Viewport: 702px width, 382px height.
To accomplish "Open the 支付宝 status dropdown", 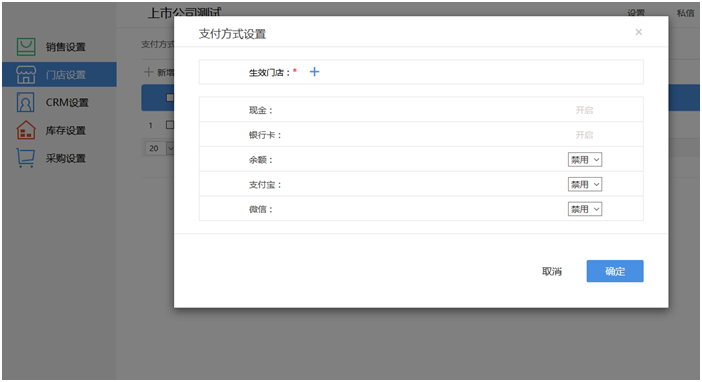I will (585, 184).
